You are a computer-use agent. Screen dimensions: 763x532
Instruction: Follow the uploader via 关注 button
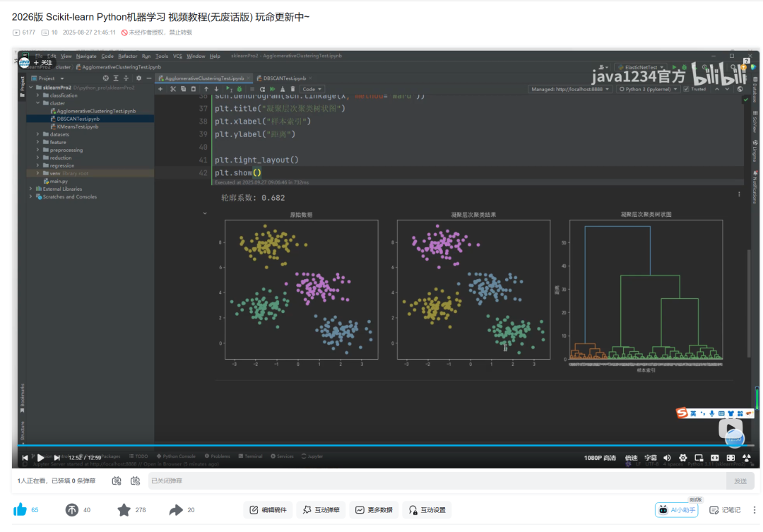click(x=42, y=62)
